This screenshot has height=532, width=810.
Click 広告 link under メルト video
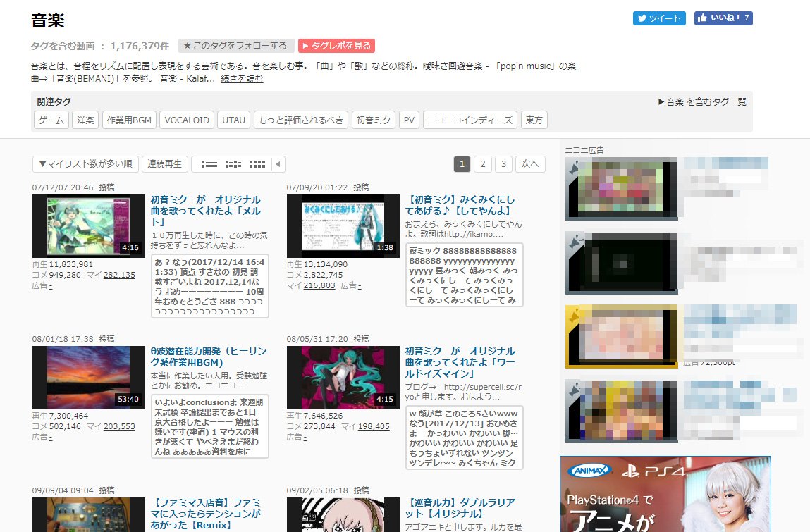pyautogui.click(x=50, y=285)
